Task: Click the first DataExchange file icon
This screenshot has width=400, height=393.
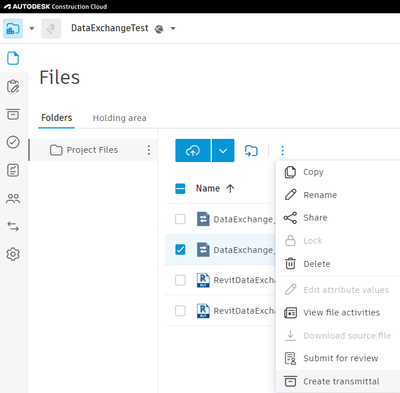Action: 203,219
